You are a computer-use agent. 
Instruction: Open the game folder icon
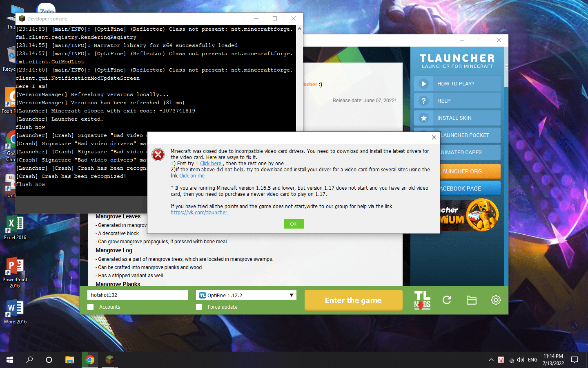click(x=471, y=300)
